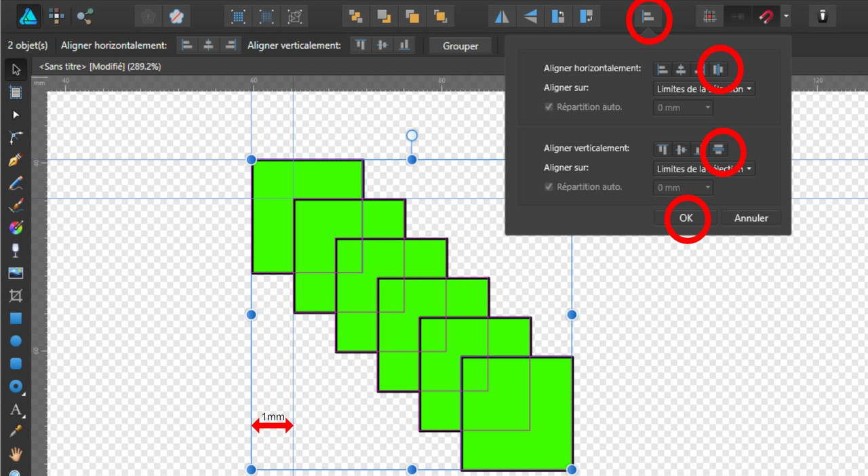Select the Crop tool

coord(16,296)
